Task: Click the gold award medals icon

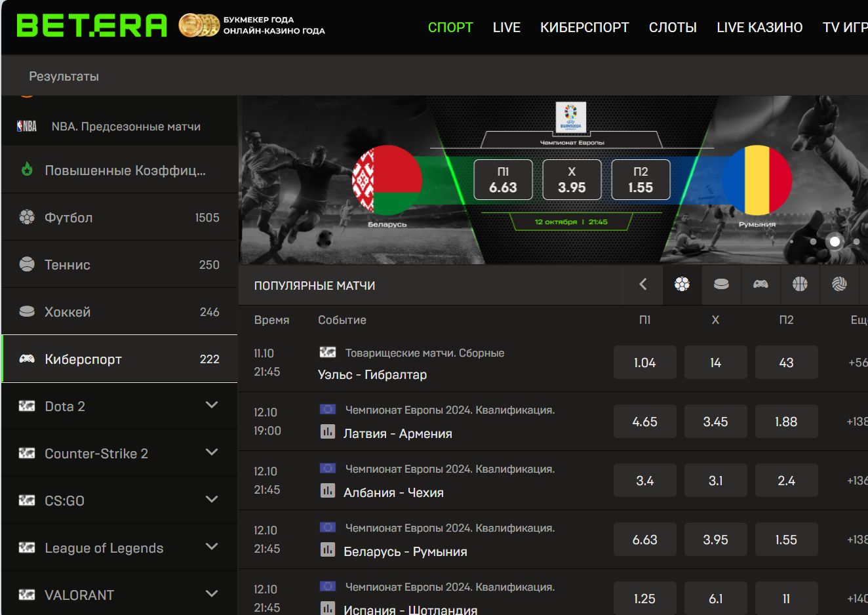Action: (199, 26)
